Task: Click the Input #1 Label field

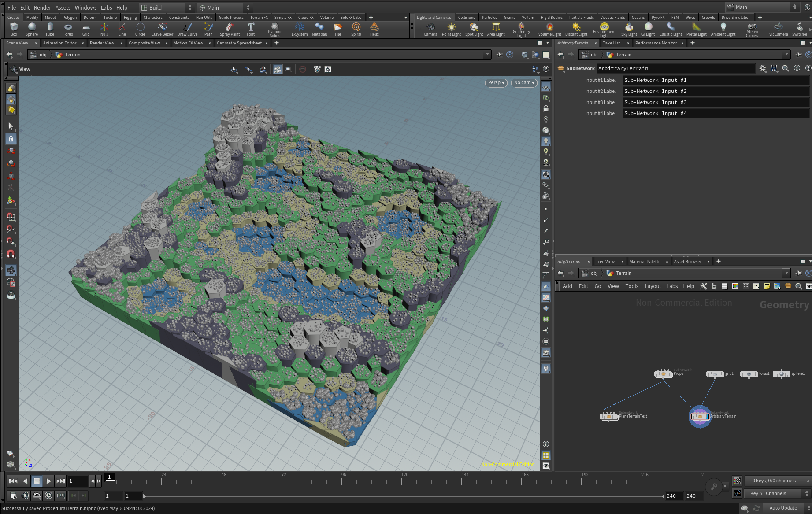Action: 716,80
